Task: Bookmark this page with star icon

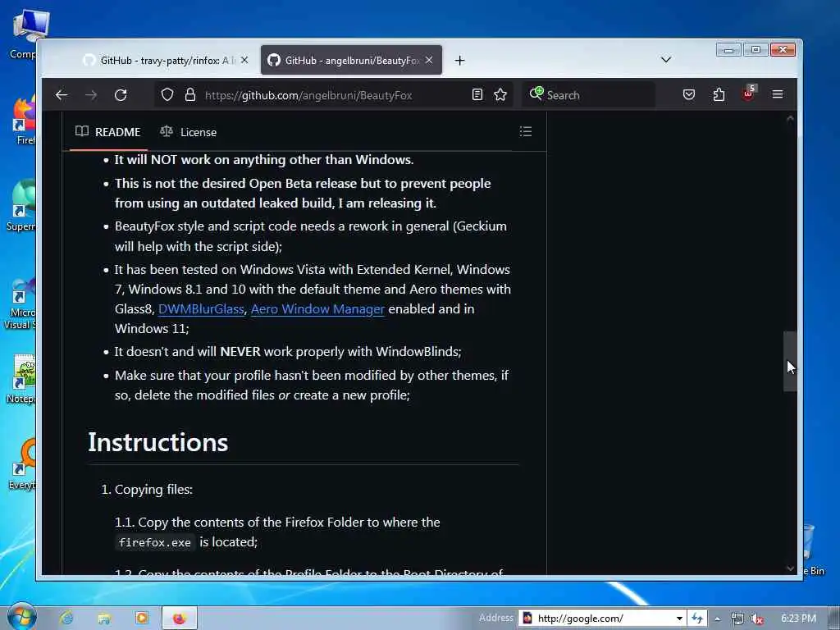Action: [500, 95]
